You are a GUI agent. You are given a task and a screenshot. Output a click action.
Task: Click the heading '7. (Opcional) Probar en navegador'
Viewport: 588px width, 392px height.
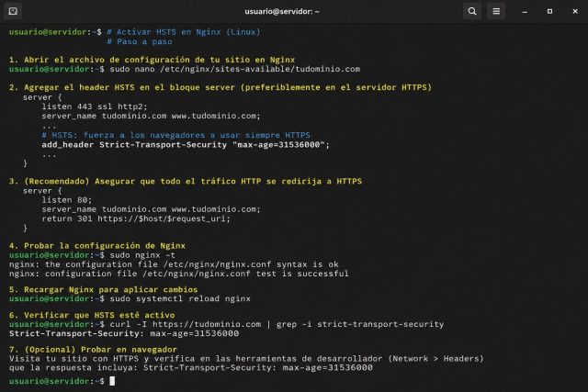click(x=93, y=350)
